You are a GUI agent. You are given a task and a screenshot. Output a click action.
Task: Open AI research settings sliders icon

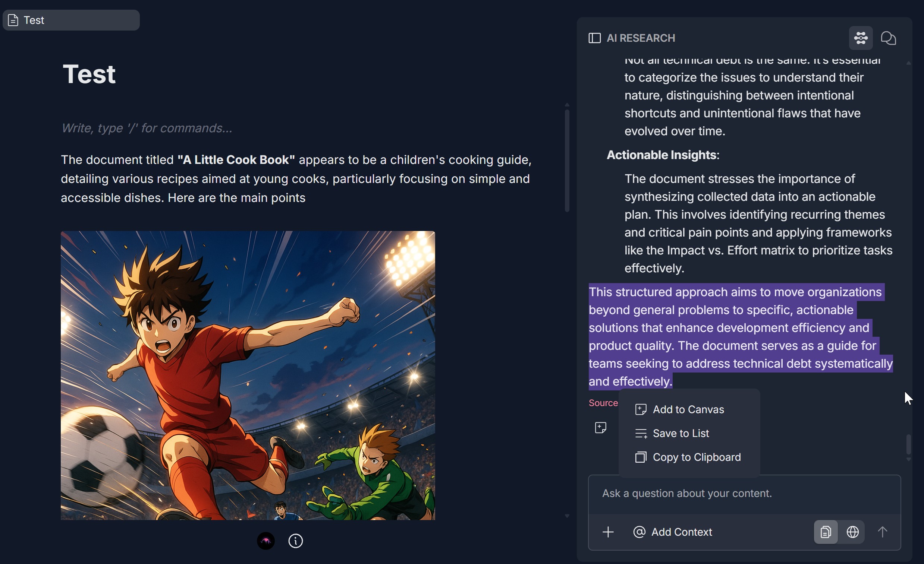click(x=861, y=38)
